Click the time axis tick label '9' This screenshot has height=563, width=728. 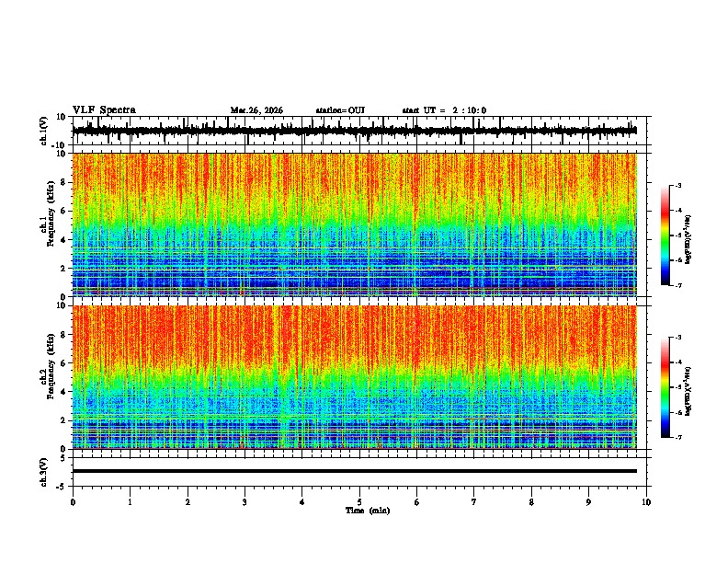588,502
